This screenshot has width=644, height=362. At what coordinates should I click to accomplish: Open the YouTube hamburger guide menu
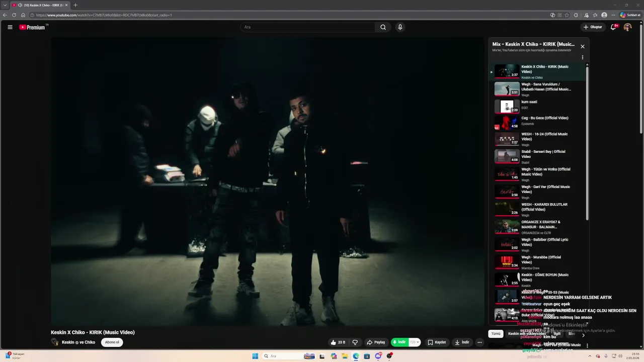point(10,27)
